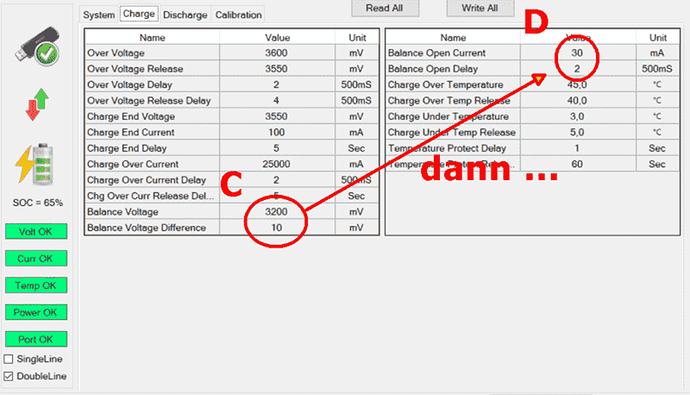Select the Over Voltage Release value 3550
Screen dimensions: 690x395
pyautogui.click(x=277, y=69)
